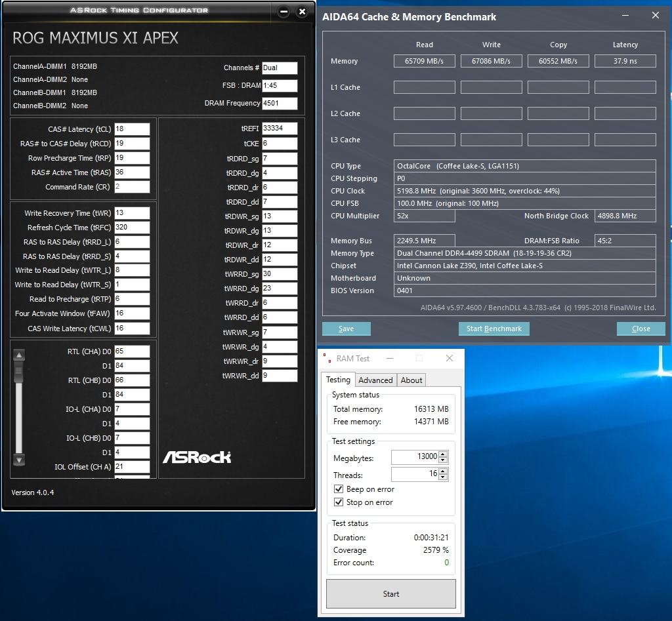
Task: Open the Advanced tab in RAM Test
Action: [375, 380]
